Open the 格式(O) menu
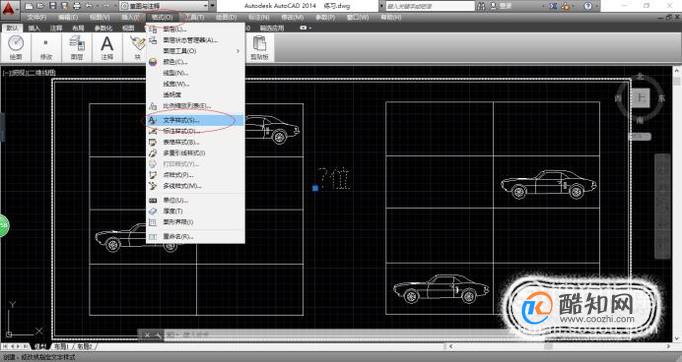This screenshot has width=682, height=362. click(162, 17)
